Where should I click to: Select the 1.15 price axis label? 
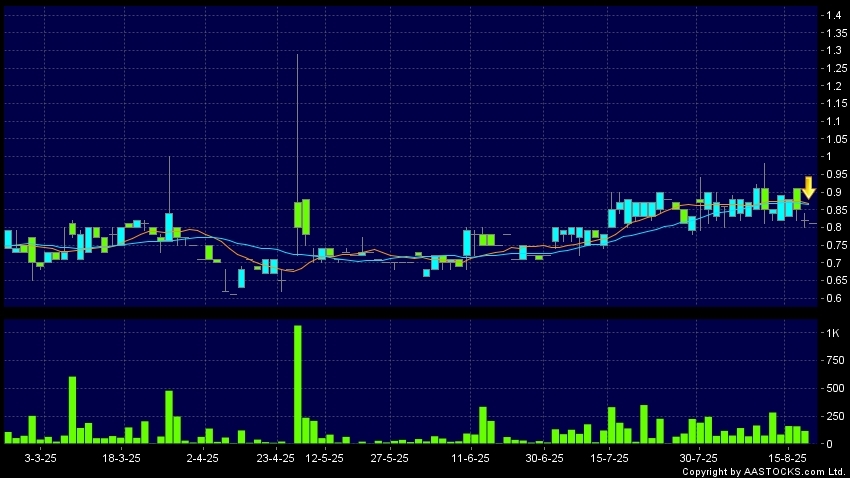tap(836, 104)
